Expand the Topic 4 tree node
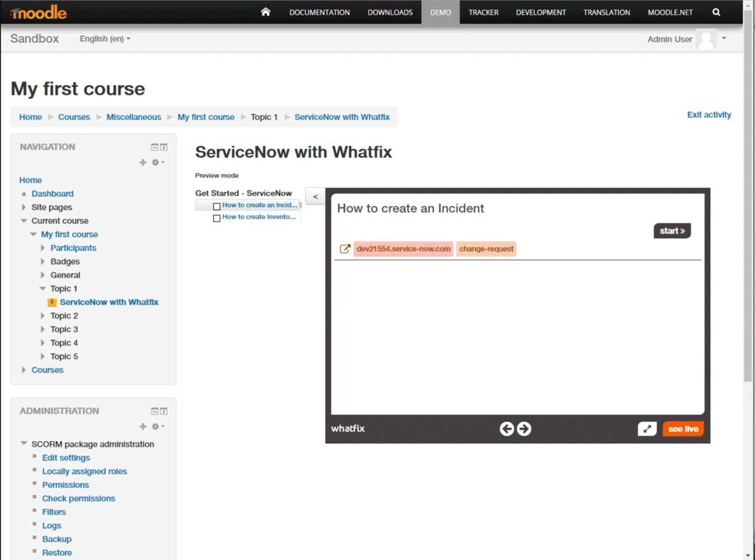The width and height of the screenshot is (755, 560). click(42, 343)
